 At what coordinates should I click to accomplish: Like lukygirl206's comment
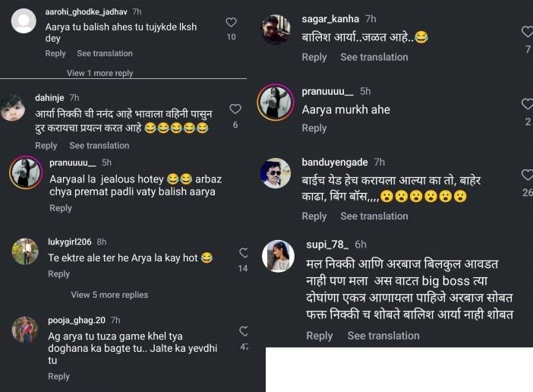coord(244,252)
